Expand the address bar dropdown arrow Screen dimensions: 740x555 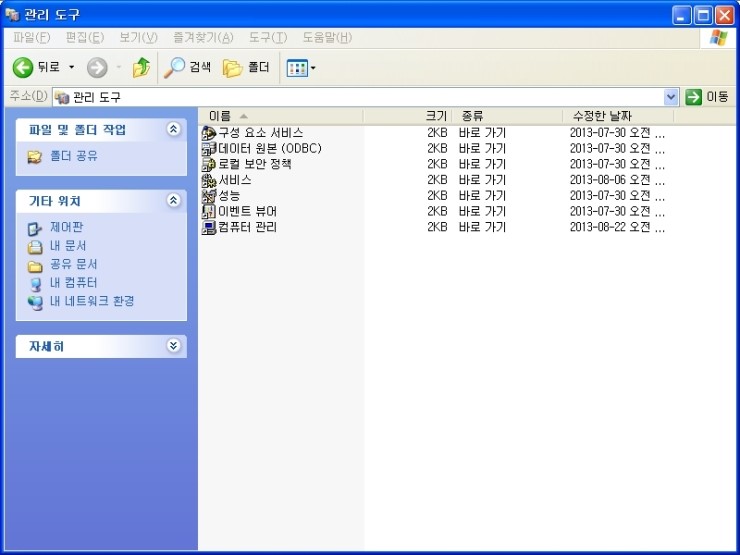pyautogui.click(x=671, y=97)
